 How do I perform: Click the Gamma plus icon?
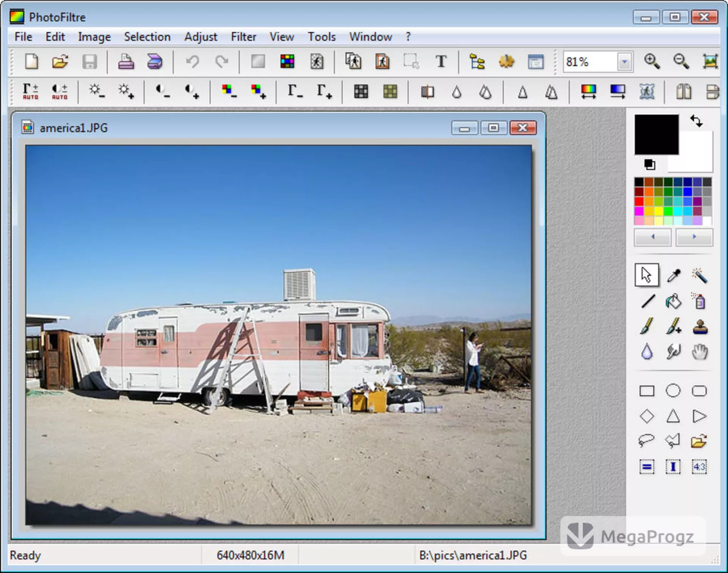click(324, 91)
